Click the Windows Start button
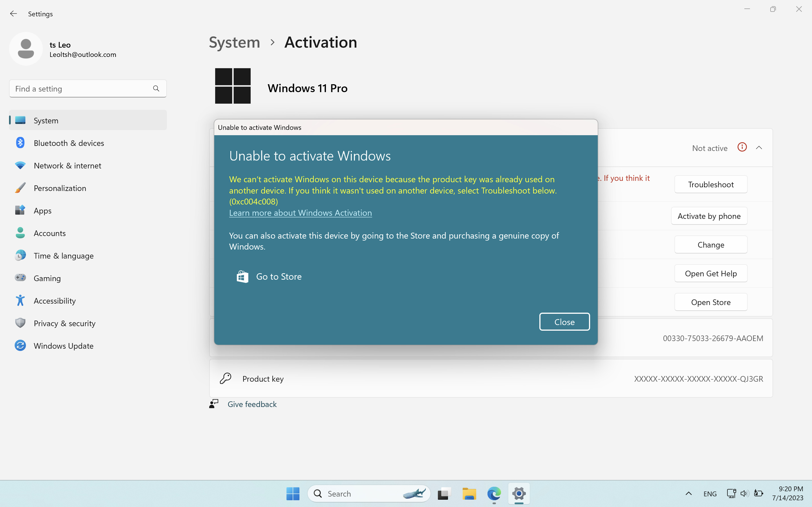812x507 pixels. pyautogui.click(x=293, y=493)
